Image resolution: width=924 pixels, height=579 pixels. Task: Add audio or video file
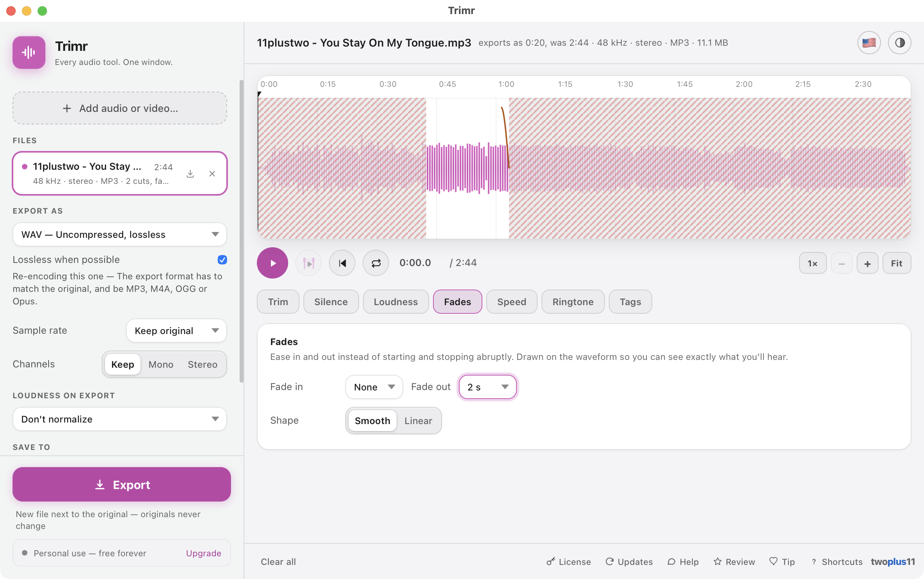click(x=120, y=108)
